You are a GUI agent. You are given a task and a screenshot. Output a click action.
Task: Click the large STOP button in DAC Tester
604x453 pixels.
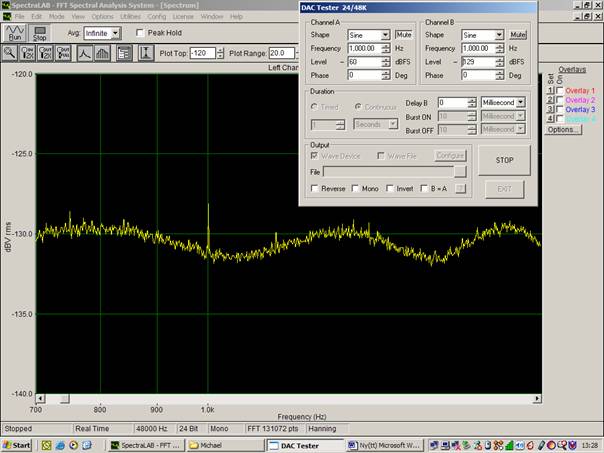tap(504, 160)
